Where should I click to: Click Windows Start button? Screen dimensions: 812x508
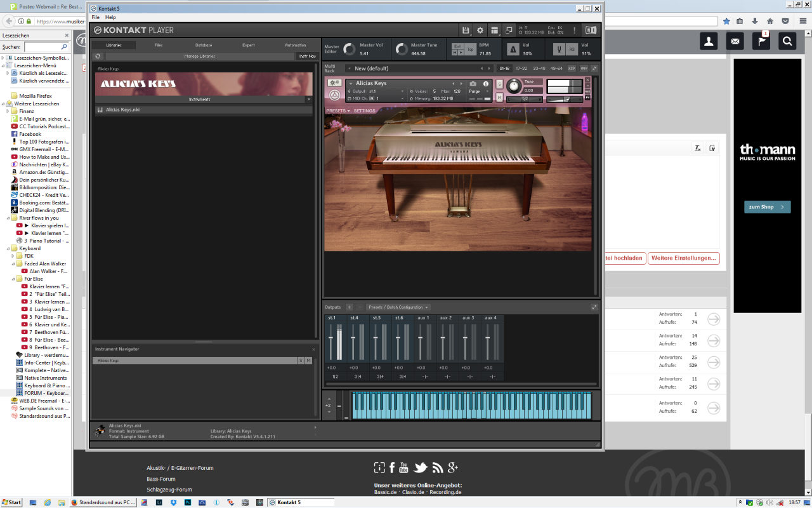click(x=11, y=502)
